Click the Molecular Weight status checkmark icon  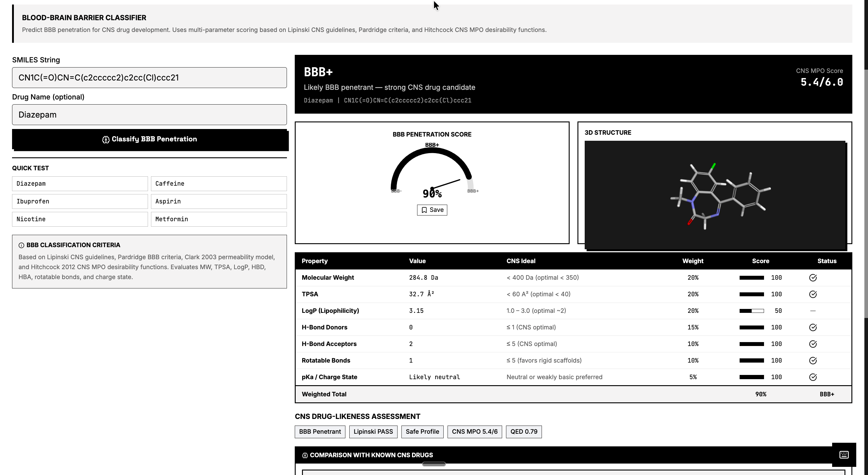(813, 278)
